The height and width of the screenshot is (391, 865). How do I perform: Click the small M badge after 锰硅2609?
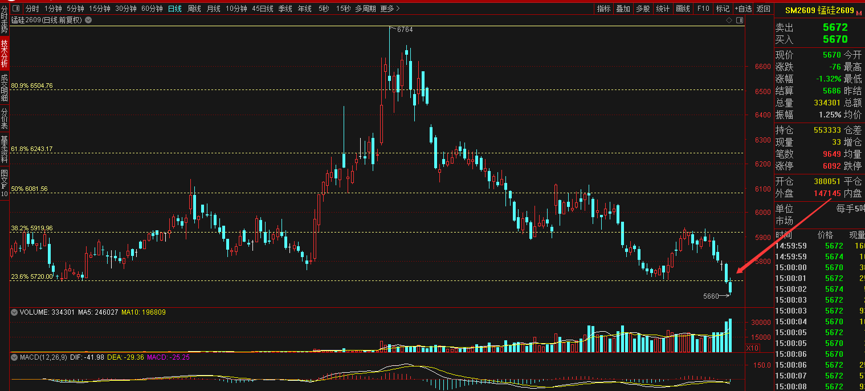coord(859,12)
